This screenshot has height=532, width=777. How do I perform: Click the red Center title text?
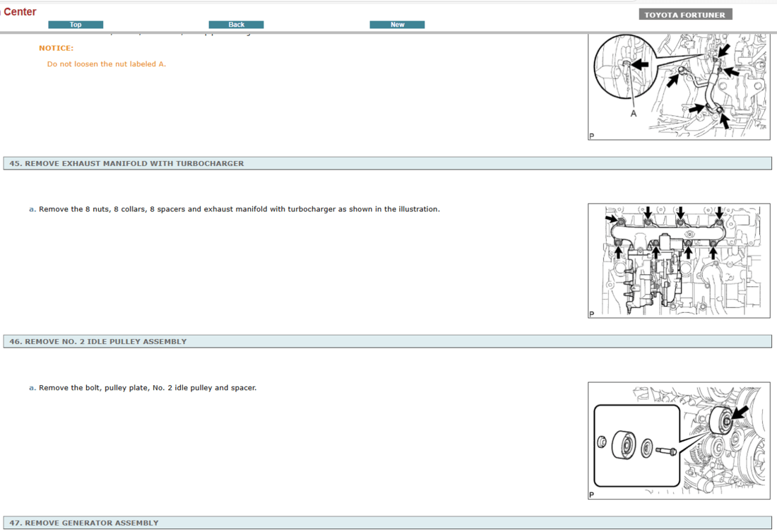tap(20, 12)
